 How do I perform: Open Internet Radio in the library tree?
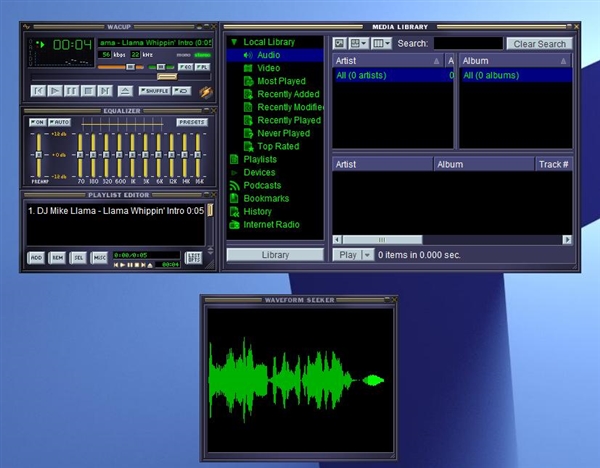click(x=271, y=224)
